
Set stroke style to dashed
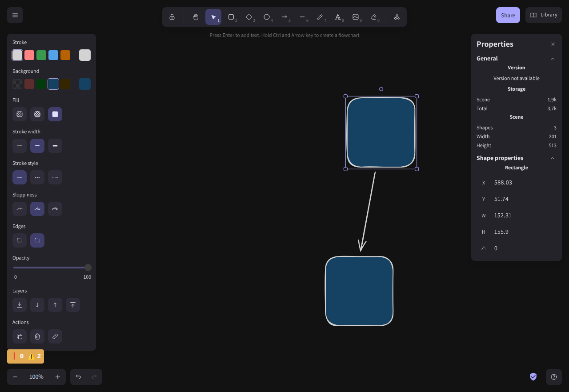click(x=37, y=177)
